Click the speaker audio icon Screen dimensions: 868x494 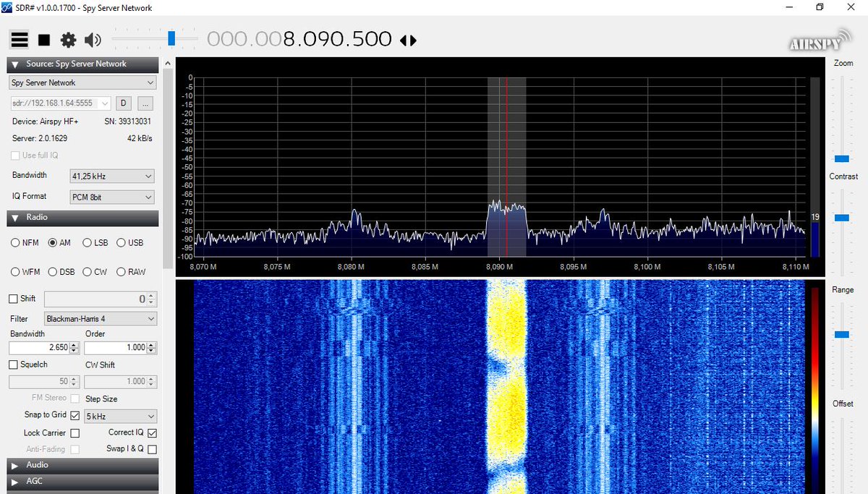pyautogui.click(x=92, y=39)
